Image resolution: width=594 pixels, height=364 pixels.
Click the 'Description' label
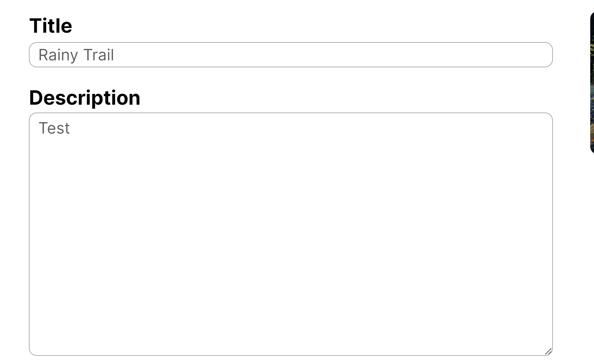tap(85, 97)
